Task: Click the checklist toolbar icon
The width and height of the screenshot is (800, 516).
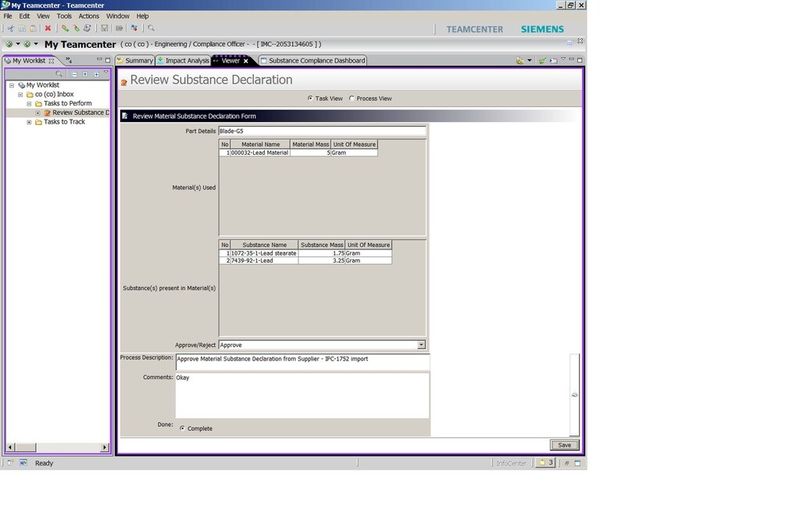Action: (104, 29)
